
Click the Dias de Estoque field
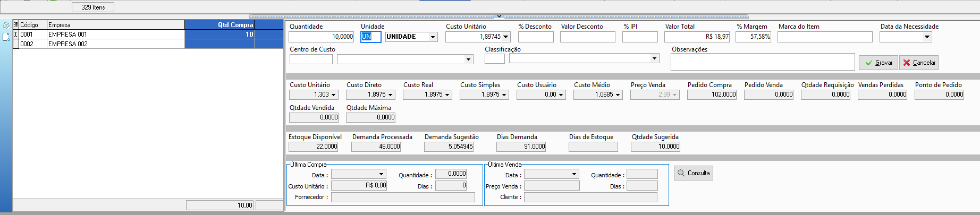pos(593,147)
